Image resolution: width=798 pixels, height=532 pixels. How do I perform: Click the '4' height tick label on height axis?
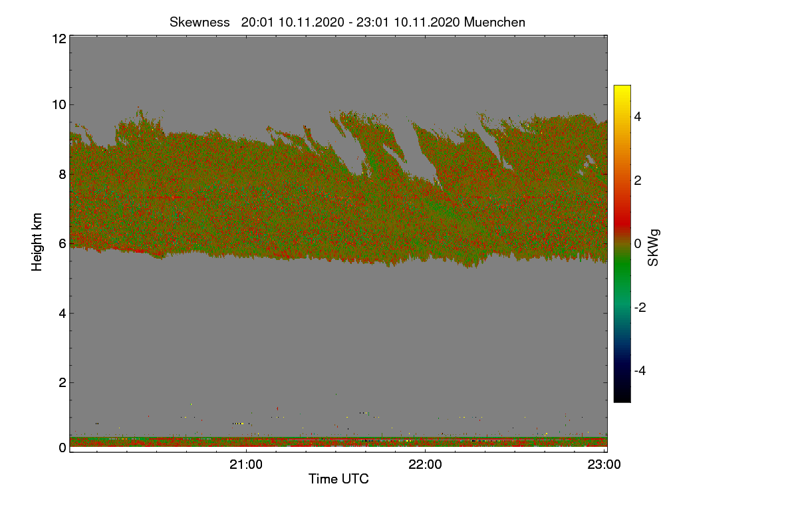pyautogui.click(x=62, y=313)
